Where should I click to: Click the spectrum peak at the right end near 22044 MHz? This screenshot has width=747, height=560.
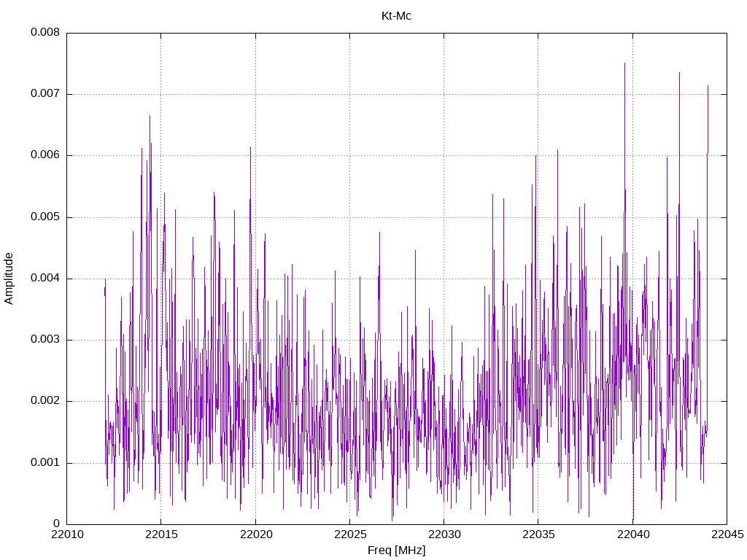coord(708,87)
